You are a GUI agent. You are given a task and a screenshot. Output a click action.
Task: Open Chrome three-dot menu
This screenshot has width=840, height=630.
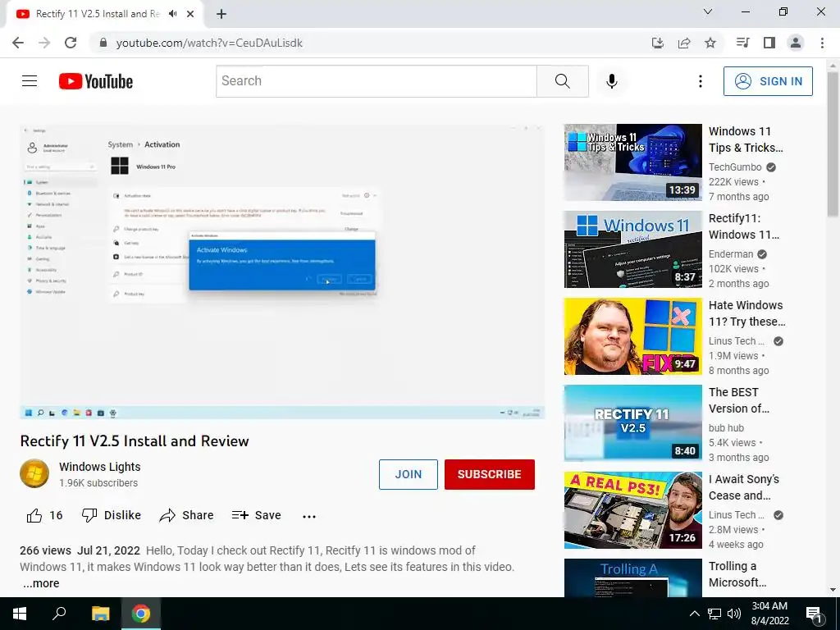point(822,43)
